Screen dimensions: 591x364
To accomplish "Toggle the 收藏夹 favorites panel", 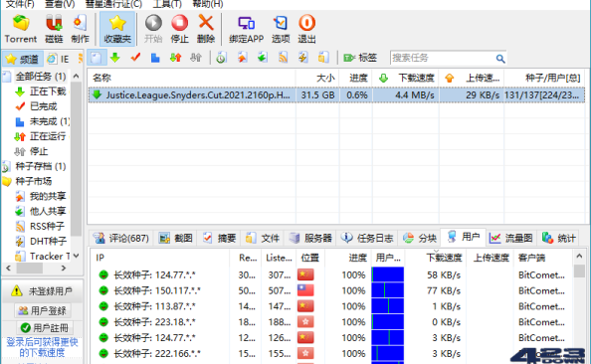I will [x=117, y=29].
